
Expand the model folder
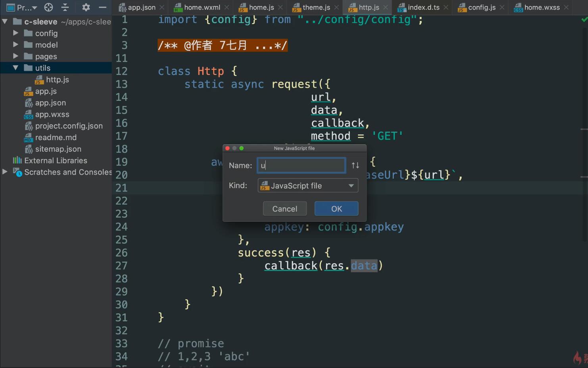(15, 44)
